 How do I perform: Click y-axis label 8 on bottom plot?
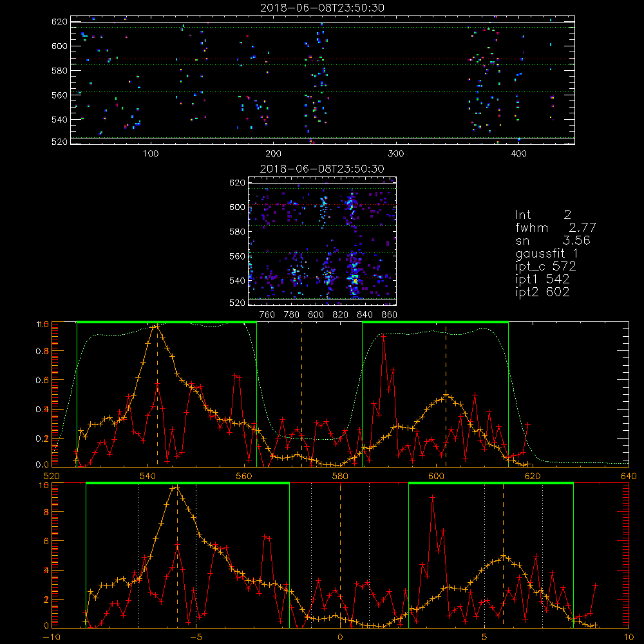pos(46,513)
